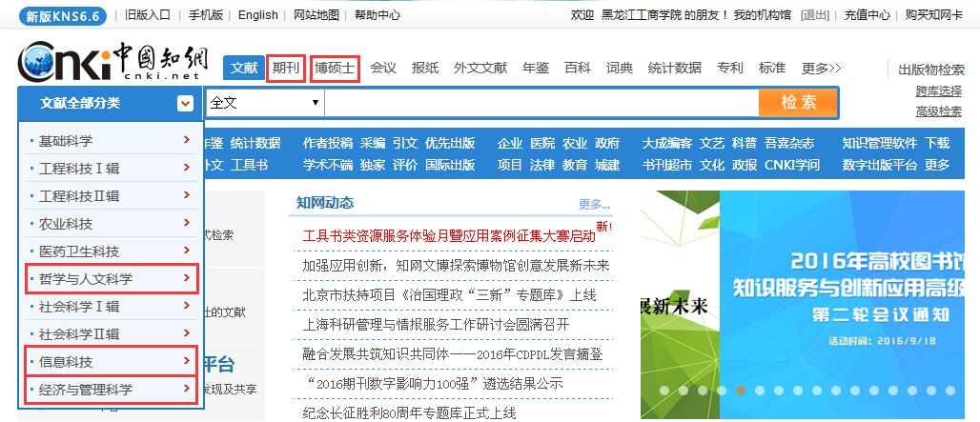Expand 农业科技 category arrow

coord(186,223)
